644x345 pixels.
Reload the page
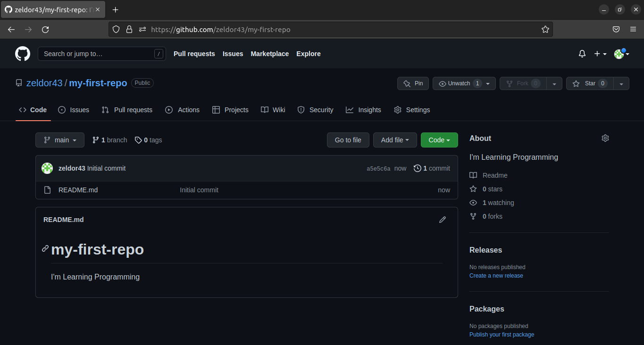[x=45, y=29]
